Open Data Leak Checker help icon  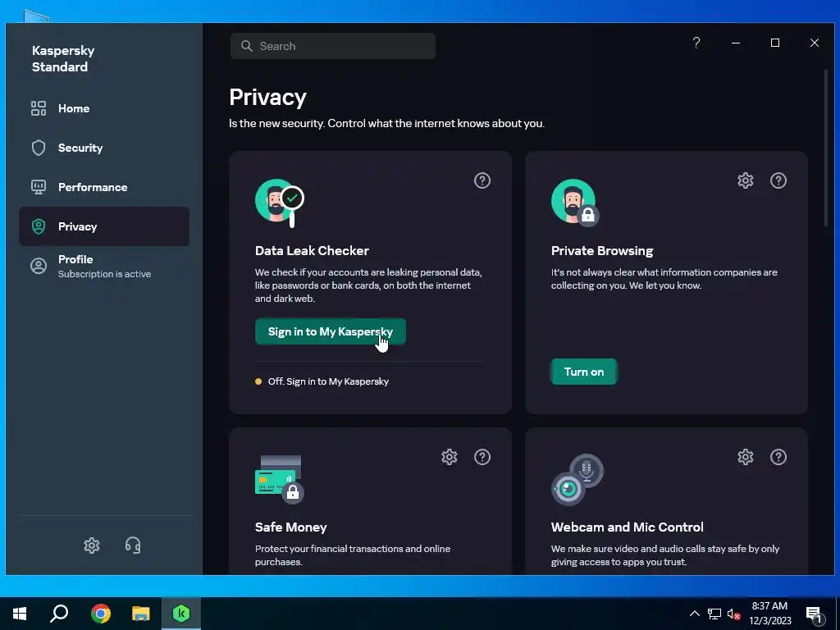482,180
